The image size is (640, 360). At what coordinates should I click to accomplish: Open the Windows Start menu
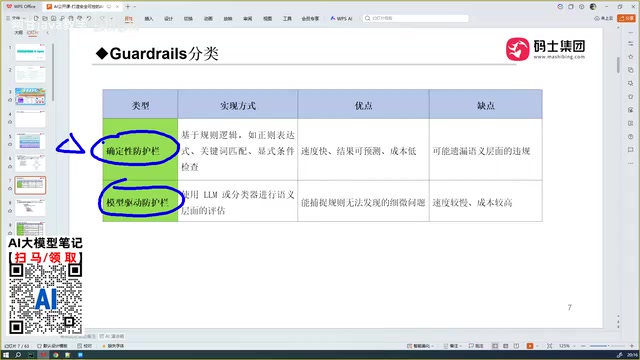coord(6,355)
